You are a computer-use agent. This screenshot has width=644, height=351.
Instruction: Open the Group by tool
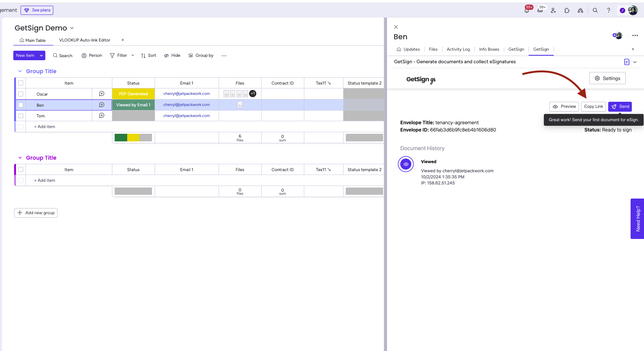point(201,56)
